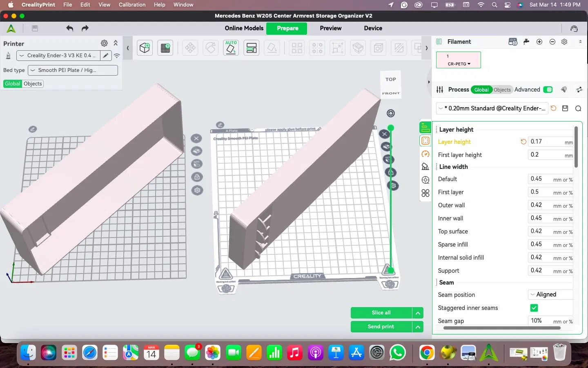Viewport: 588px width, 368px height.
Task: Click the target icon below the view cube
Action: [x=391, y=113]
